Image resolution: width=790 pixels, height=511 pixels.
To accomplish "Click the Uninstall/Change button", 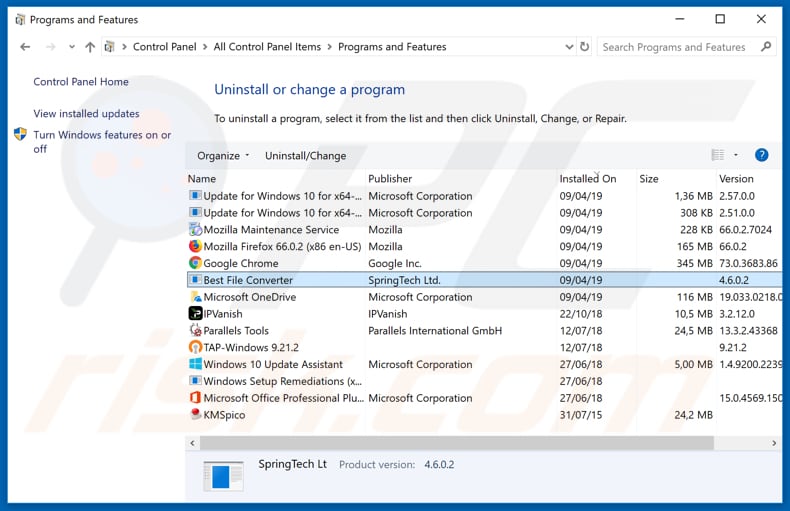I will pos(305,156).
